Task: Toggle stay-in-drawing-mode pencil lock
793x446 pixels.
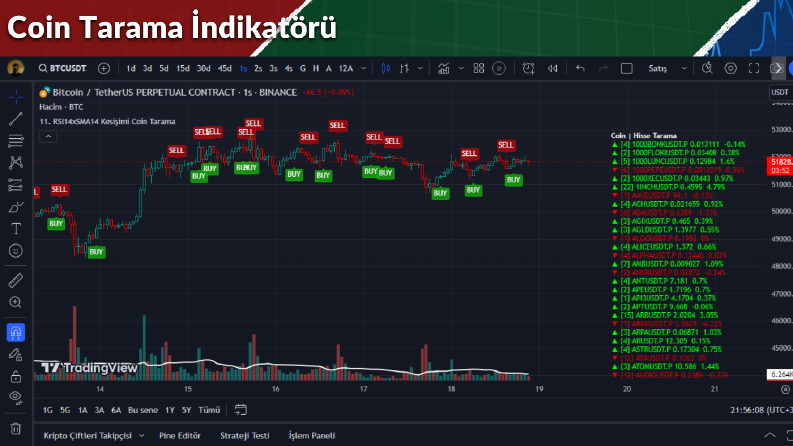Action: (x=16, y=355)
